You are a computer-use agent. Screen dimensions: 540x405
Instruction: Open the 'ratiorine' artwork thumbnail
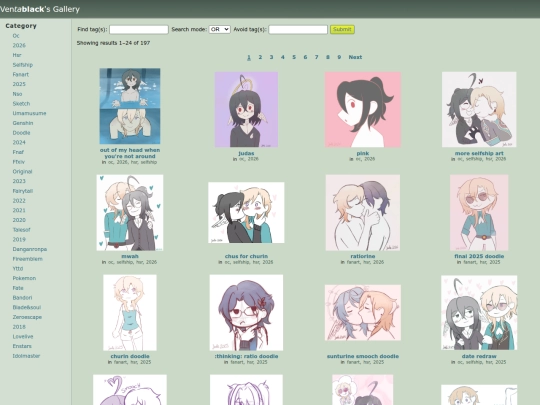point(363,212)
